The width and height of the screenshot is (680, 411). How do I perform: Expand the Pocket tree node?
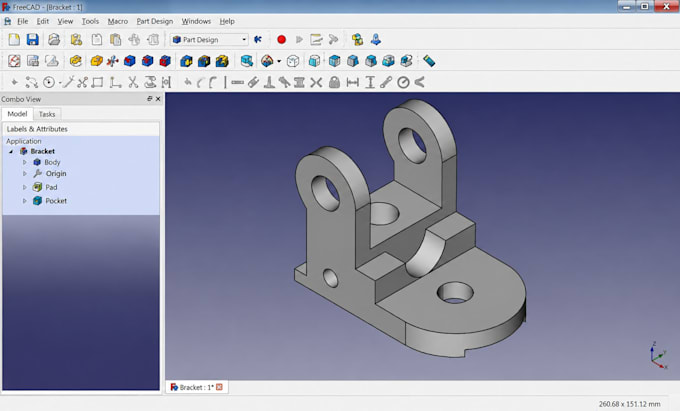[25, 201]
